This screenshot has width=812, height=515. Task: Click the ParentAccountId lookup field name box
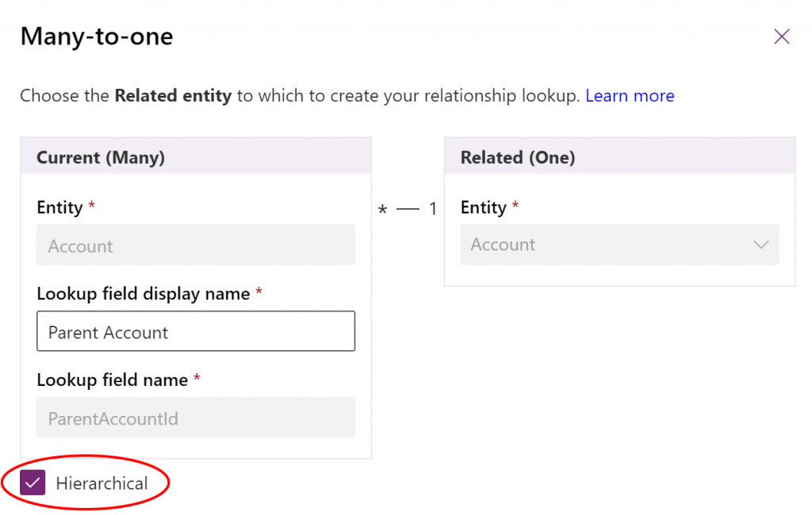pyautogui.click(x=196, y=418)
